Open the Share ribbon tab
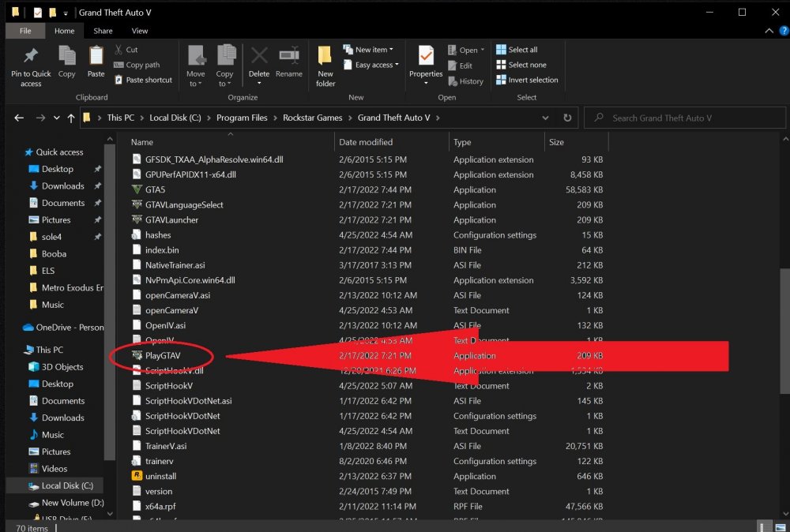The height and width of the screenshot is (532, 790). (x=103, y=31)
